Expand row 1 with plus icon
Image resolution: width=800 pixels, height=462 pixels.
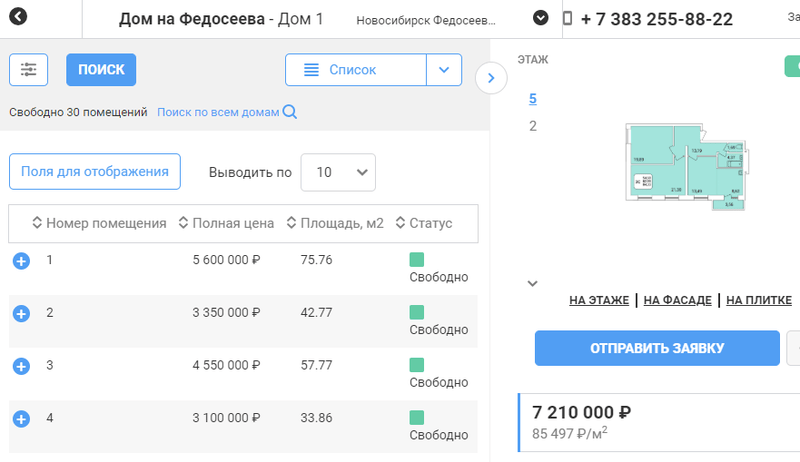pos(21,261)
